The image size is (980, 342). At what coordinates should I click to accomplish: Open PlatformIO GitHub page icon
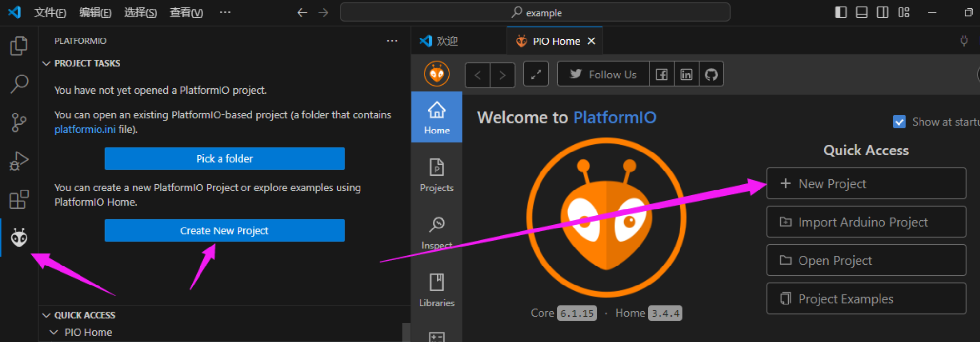[x=711, y=75]
